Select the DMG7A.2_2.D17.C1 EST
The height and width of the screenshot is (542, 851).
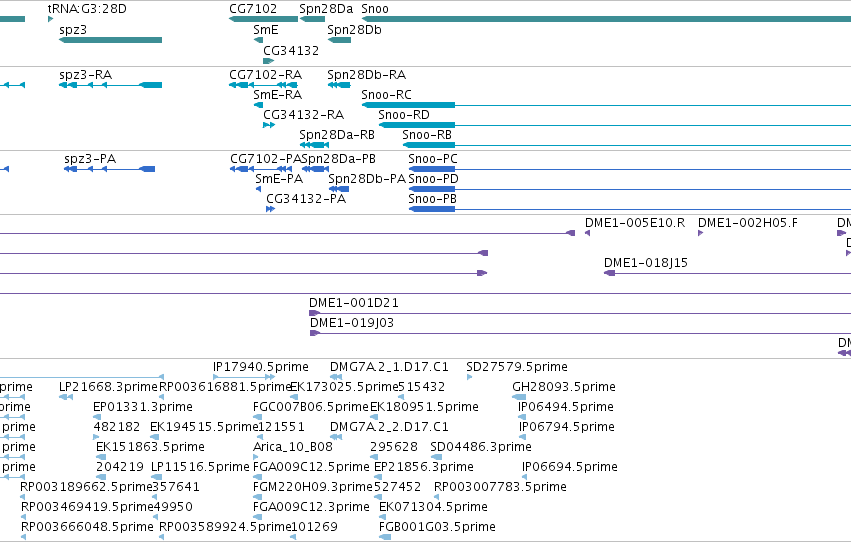pos(336,437)
